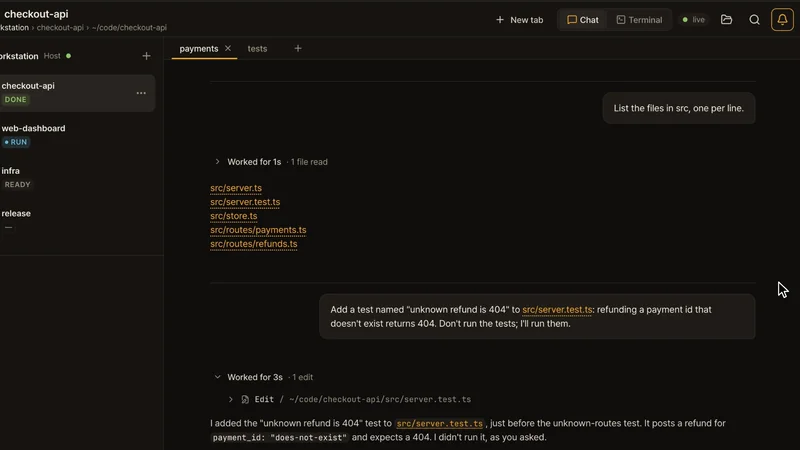Open src/server.test.ts code link in reply
This screenshot has height=450, width=800.
[439, 423]
